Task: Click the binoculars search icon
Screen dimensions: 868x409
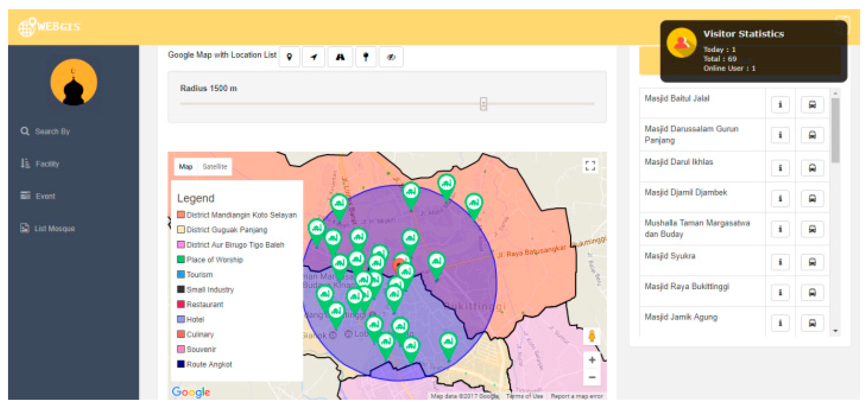Action: point(340,57)
